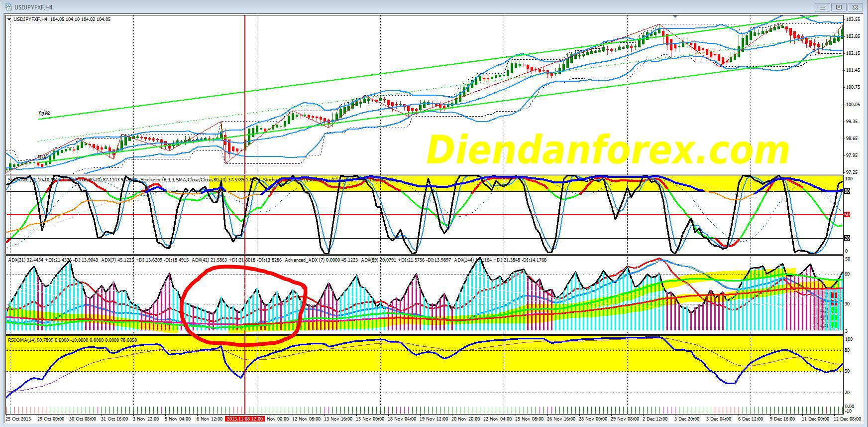
Task: Click the ADX panel scale value 30
Action: 847,303
